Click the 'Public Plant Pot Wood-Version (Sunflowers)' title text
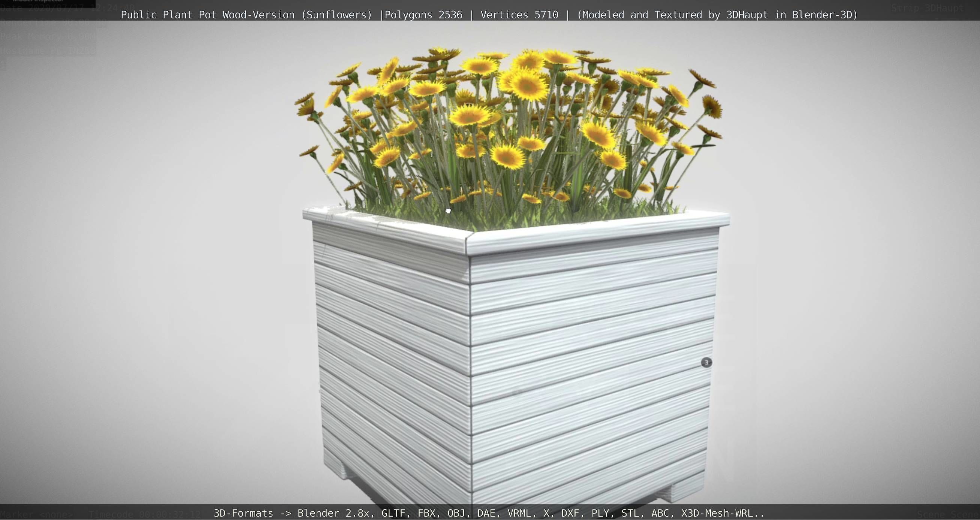 246,15
